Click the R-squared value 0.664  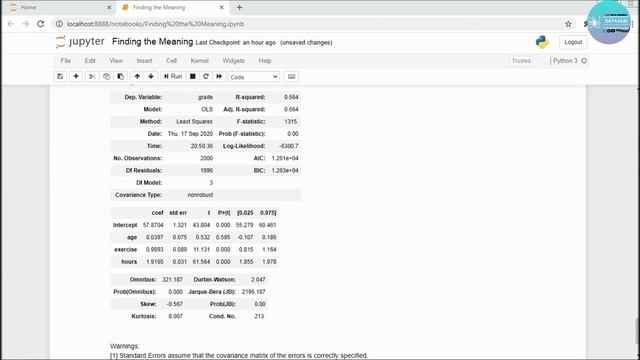pos(291,97)
